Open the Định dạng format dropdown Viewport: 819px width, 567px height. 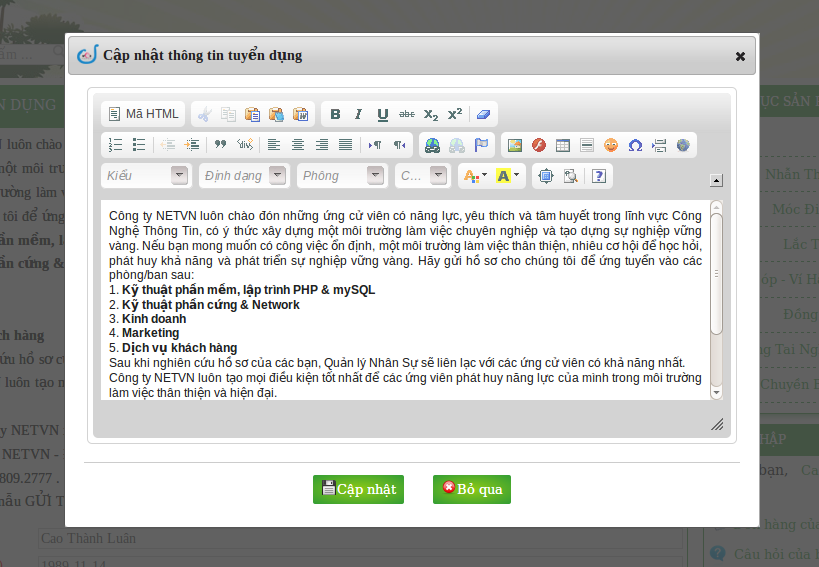pos(244,175)
